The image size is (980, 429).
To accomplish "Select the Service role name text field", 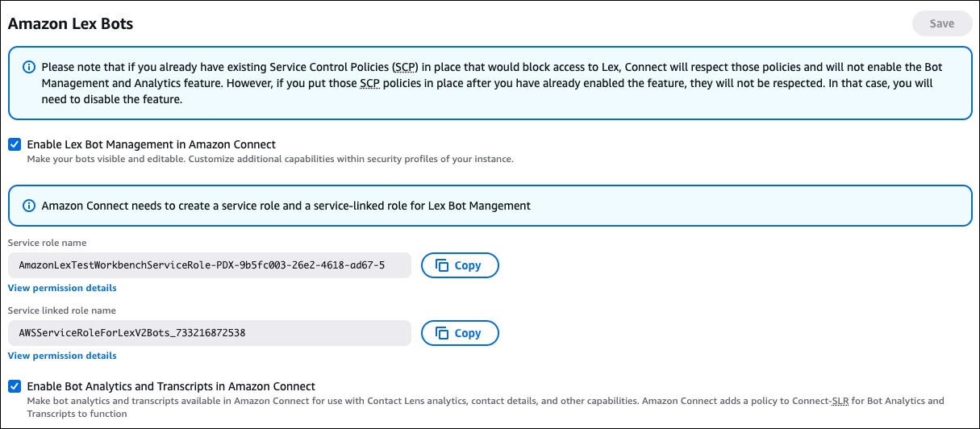I will 210,265.
